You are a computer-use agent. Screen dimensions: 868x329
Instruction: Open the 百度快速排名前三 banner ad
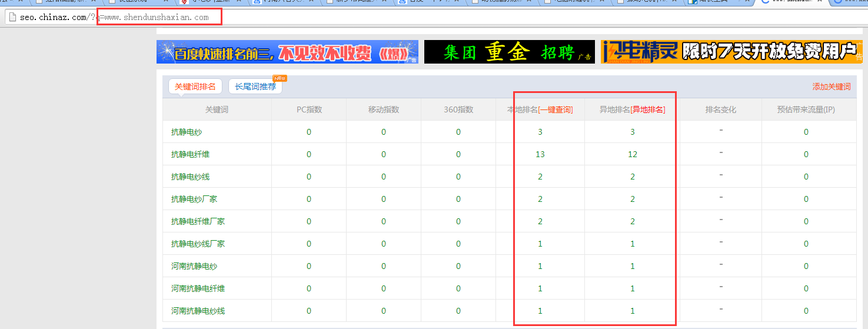click(x=287, y=52)
